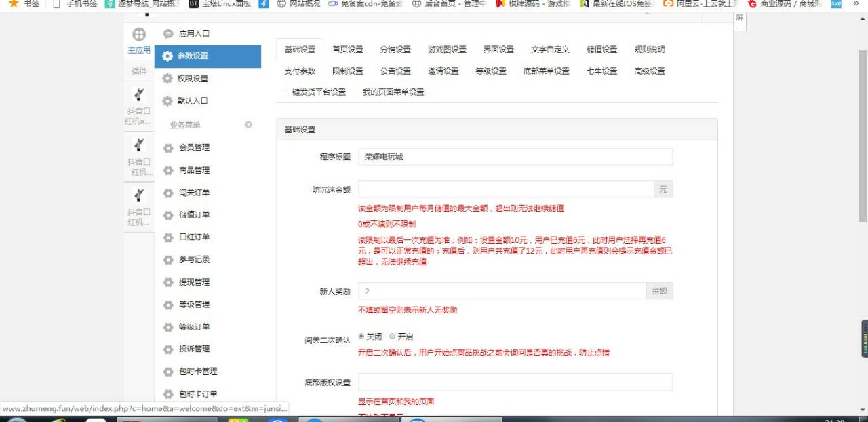This screenshot has width=868, height=422.
Task: Switch to the 规则说明 tab
Action: (x=650, y=50)
